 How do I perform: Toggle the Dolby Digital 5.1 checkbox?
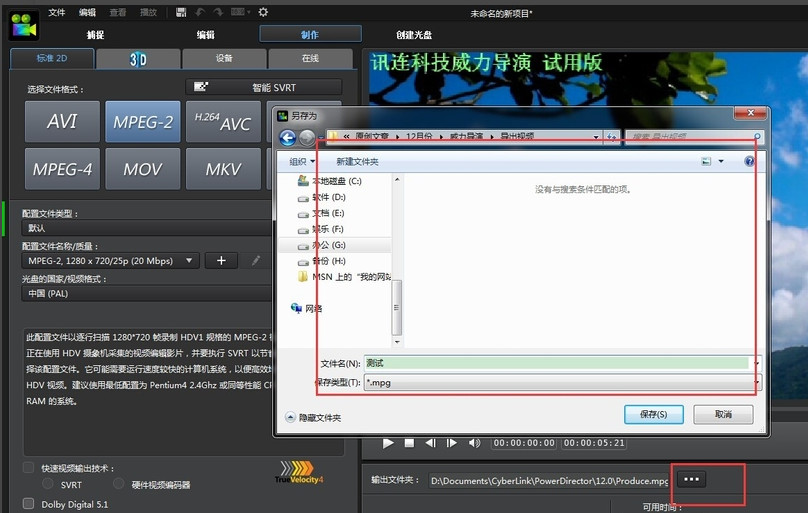pos(28,504)
